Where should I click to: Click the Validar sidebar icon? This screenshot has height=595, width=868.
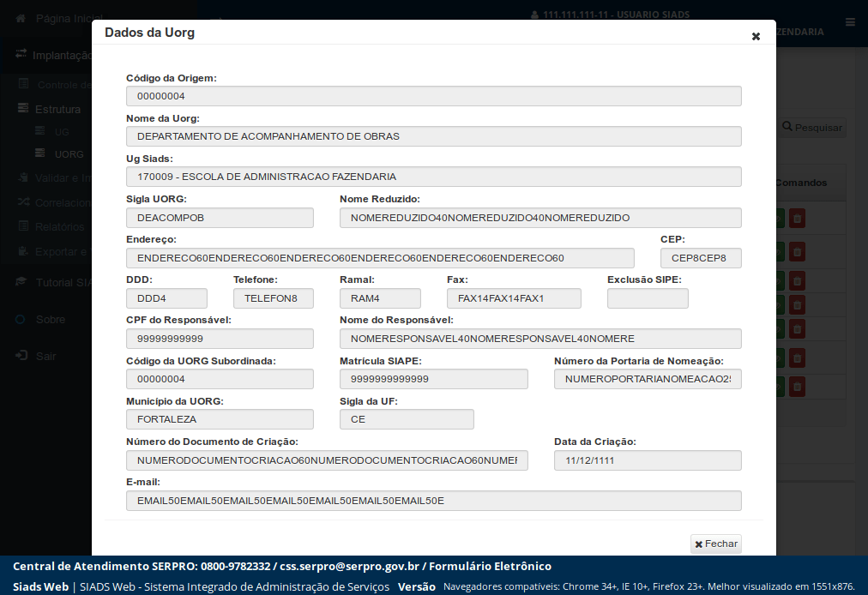click(22, 177)
